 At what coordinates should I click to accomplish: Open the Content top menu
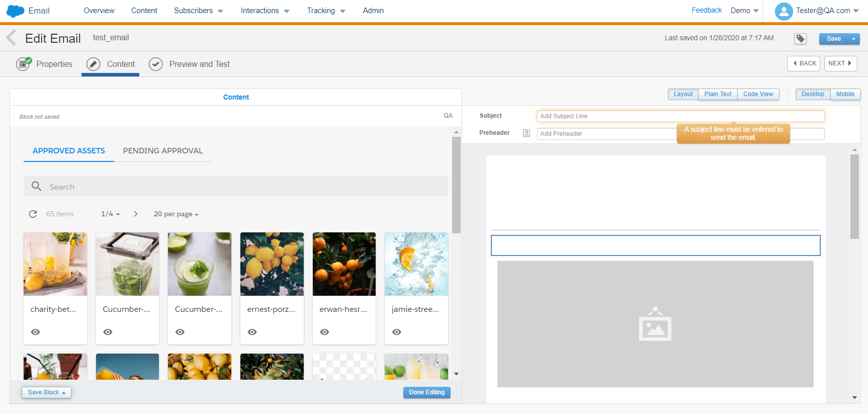coord(144,11)
